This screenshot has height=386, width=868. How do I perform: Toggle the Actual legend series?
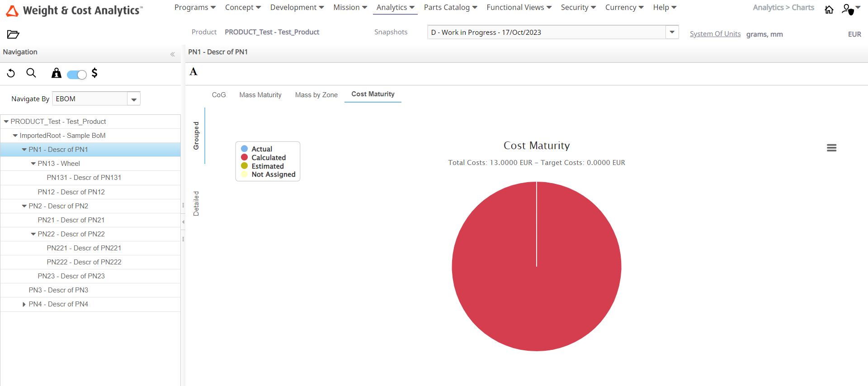click(x=261, y=149)
